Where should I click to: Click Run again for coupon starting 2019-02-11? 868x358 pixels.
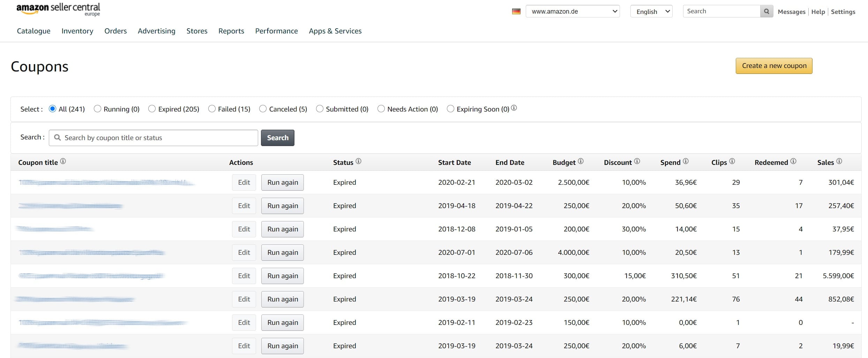283,322
